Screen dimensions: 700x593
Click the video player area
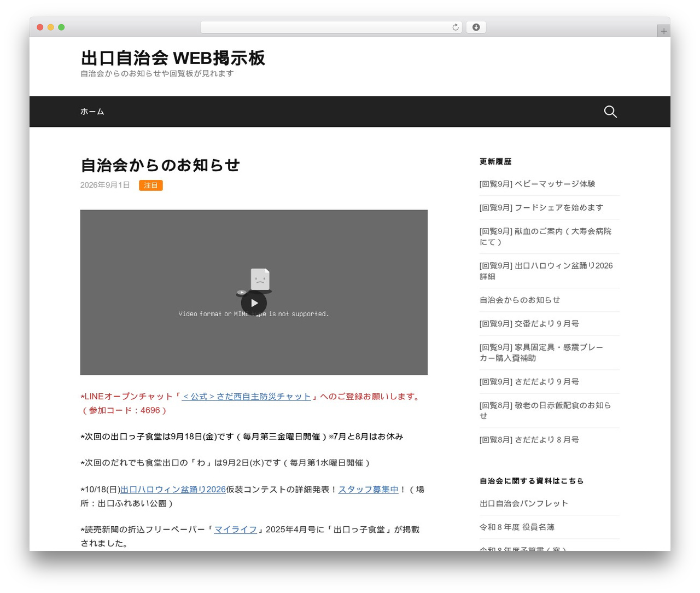(x=254, y=292)
